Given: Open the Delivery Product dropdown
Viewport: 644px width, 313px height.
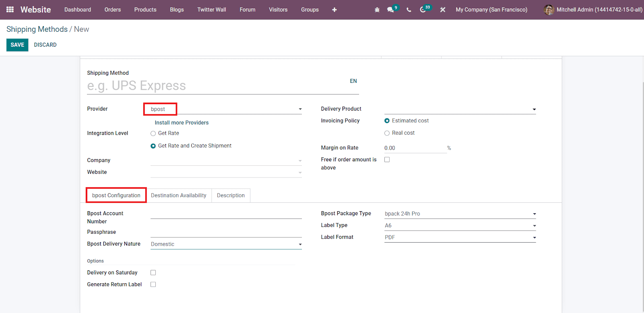Looking at the screenshot, I should (x=460, y=109).
